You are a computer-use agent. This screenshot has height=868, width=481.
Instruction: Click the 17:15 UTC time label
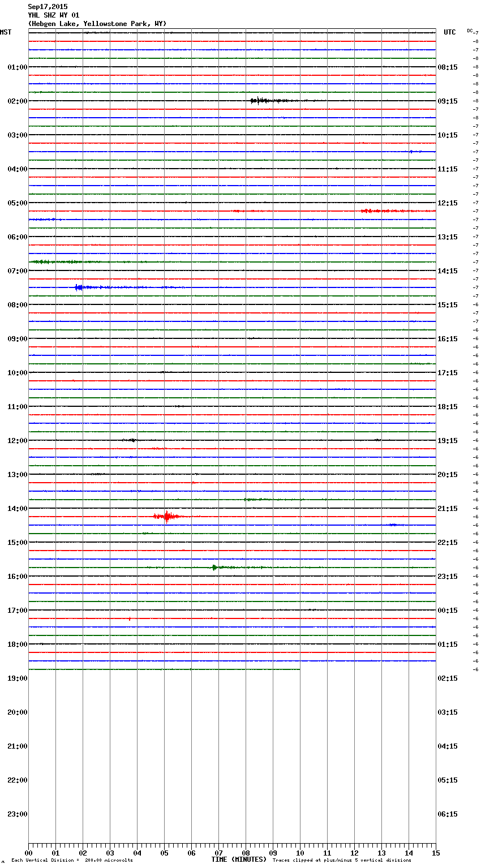(x=448, y=373)
